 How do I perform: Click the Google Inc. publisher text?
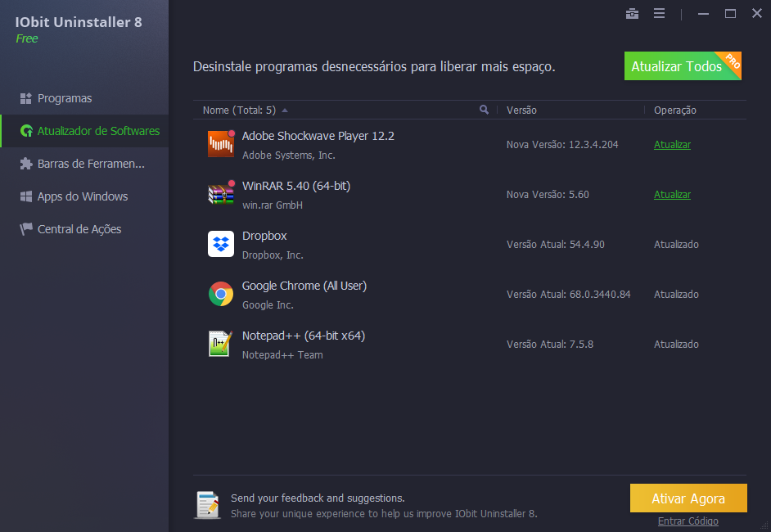[x=268, y=305]
